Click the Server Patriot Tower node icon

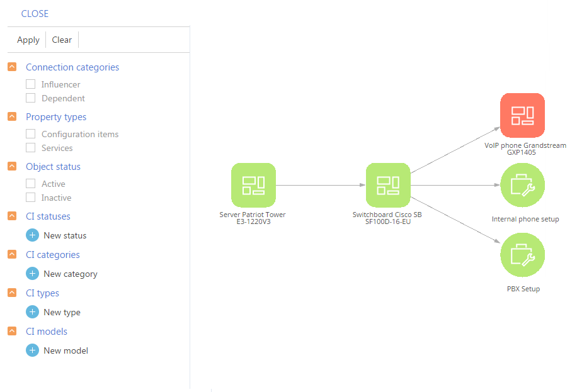[x=253, y=186]
